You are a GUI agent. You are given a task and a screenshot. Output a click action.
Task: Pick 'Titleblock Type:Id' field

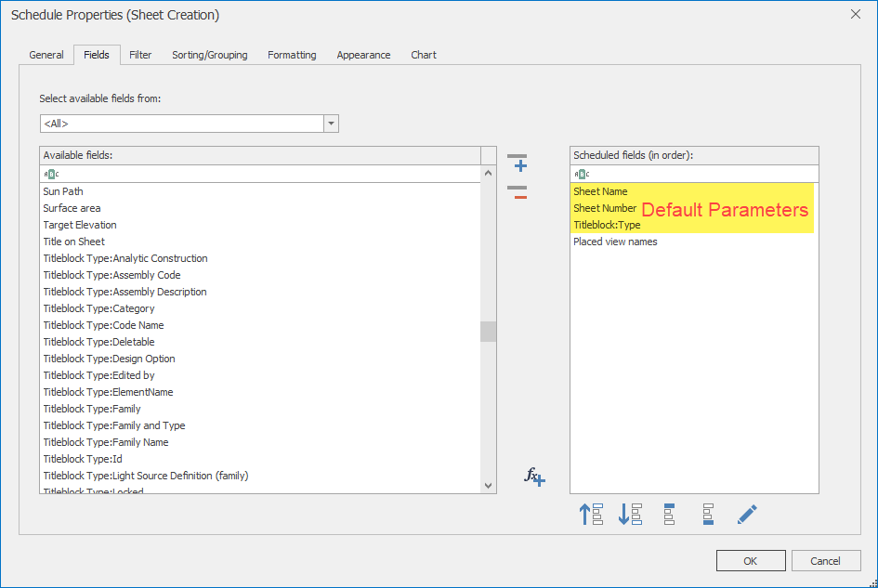coord(260,459)
